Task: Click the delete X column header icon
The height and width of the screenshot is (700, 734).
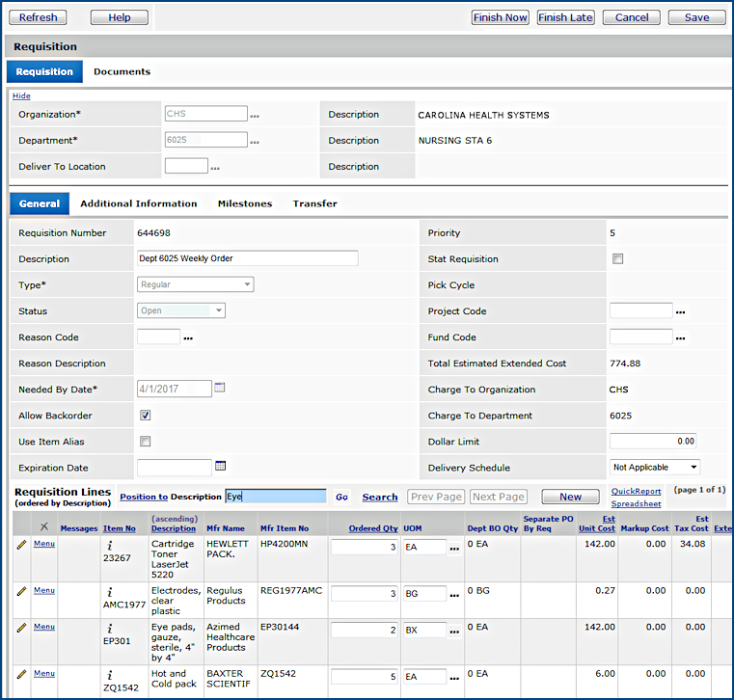Action: 43,526
